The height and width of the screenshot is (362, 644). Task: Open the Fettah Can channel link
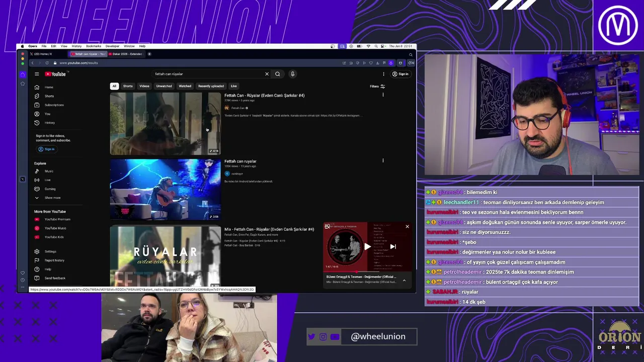pyautogui.click(x=238, y=108)
